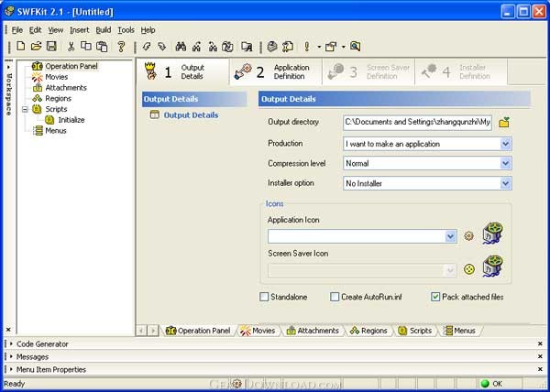Switch to the Menus bottom tab
550x392 pixels.
tap(459, 331)
